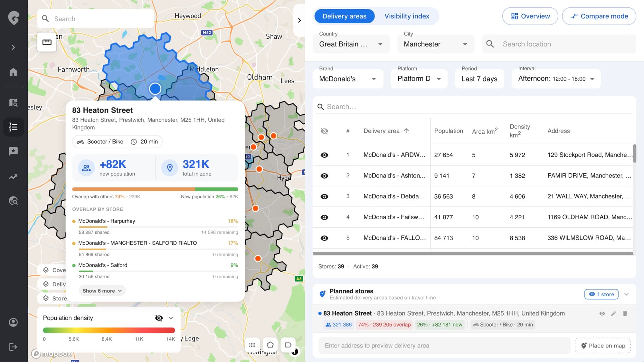Open the Brand dropdown set to McDonald's
This screenshot has height=362, width=644.
348,79
